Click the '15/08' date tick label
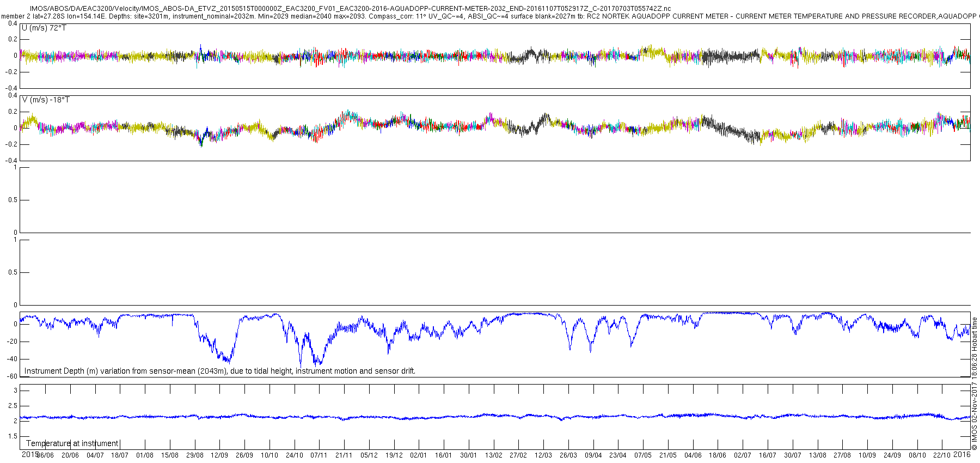Image resolution: width=980 pixels, height=463 pixels. [170, 455]
